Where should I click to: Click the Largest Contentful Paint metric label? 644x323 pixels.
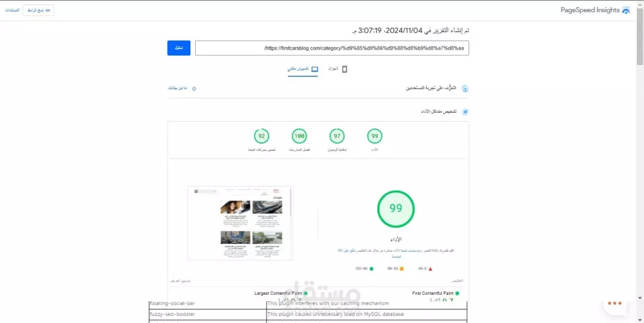(x=278, y=293)
